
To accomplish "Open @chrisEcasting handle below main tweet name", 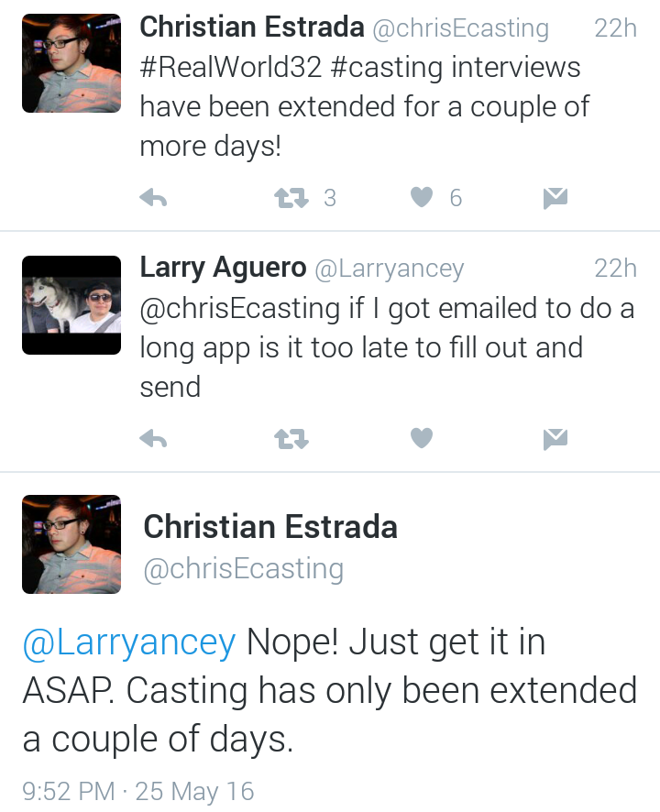I will [244, 570].
